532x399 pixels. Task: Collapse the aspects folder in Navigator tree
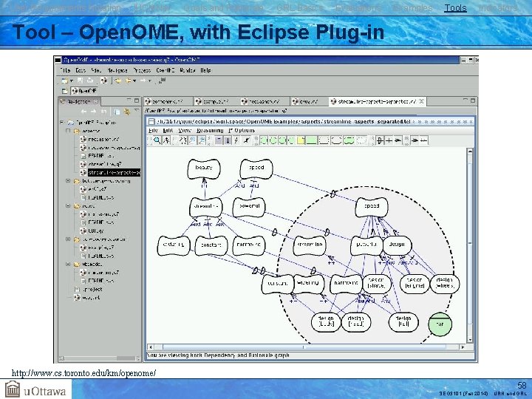pos(68,131)
